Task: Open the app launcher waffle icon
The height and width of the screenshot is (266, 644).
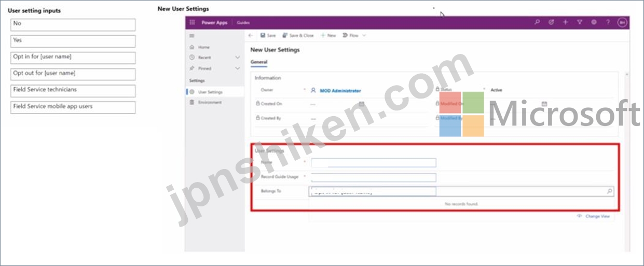Action: coord(192,23)
